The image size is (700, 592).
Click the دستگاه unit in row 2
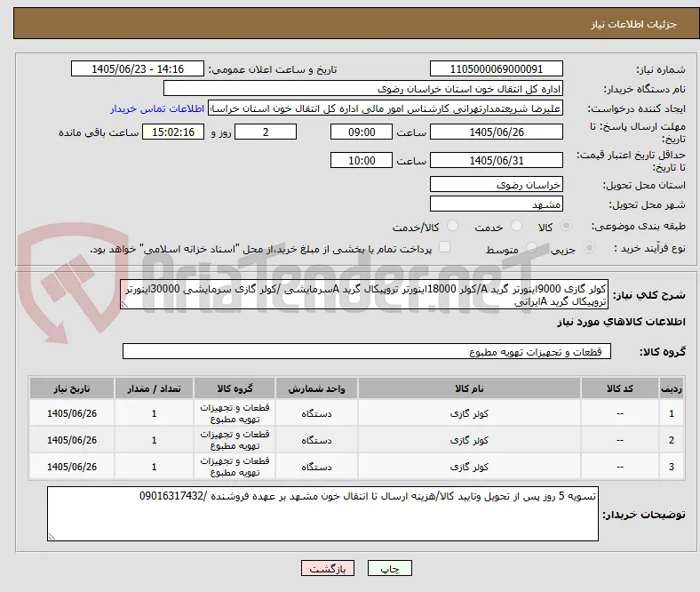[x=316, y=440]
